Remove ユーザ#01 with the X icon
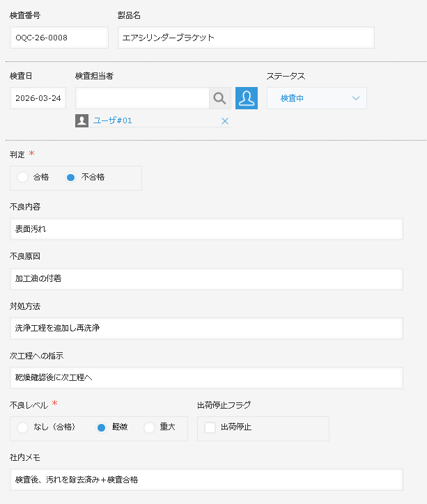This screenshot has width=427, height=504. [x=224, y=121]
